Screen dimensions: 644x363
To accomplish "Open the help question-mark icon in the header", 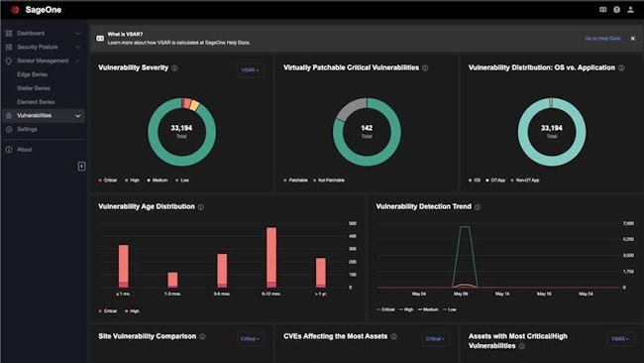I will [x=617, y=10].
